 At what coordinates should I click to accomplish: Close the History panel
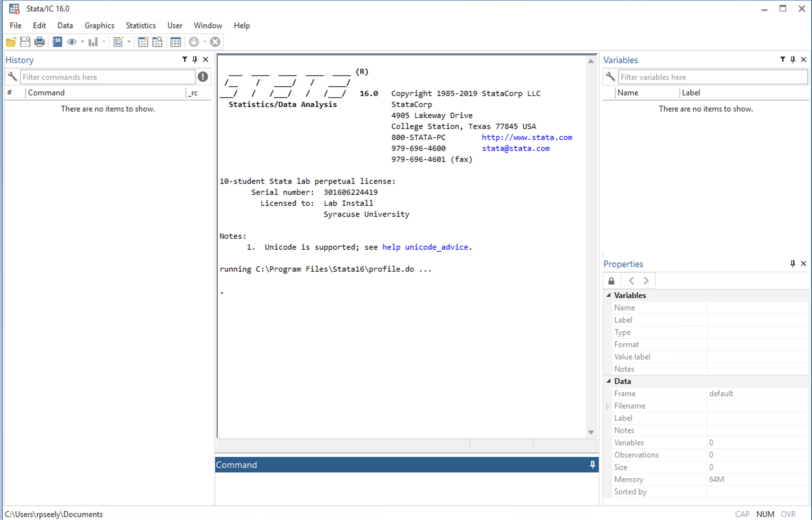click(x=205, y=60)
